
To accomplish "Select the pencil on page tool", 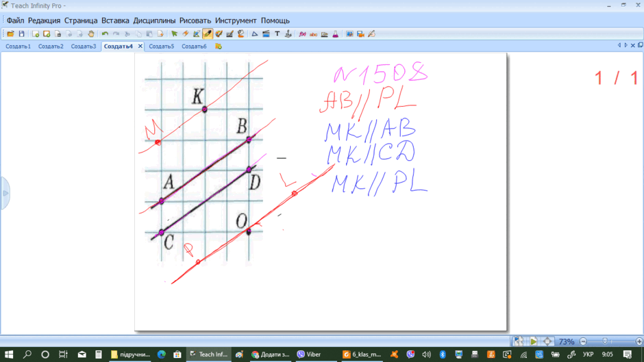I will tap(197, 34).
